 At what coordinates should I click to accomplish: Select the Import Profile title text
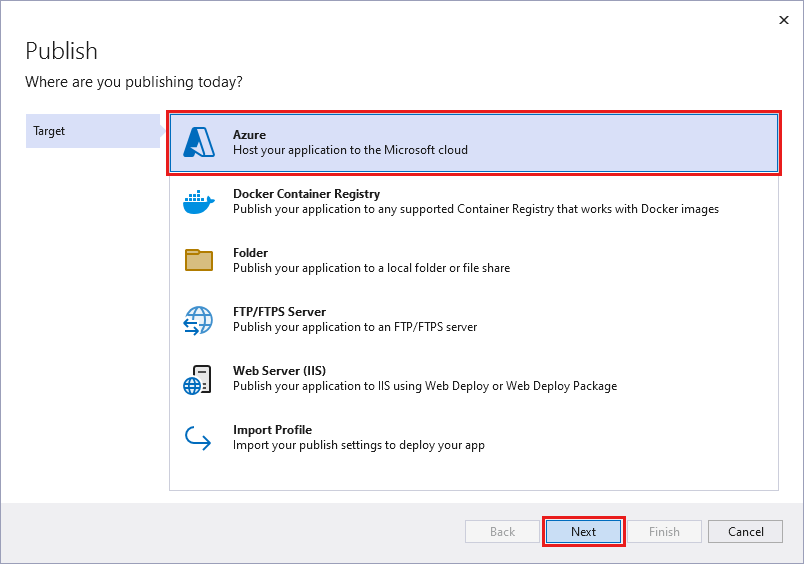click(272, 430)
